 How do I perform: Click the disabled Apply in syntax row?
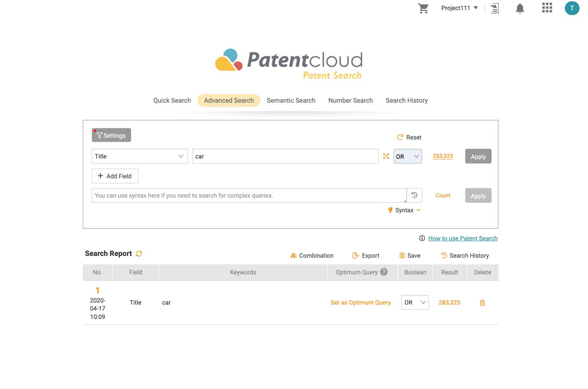(x=478, y=195)
